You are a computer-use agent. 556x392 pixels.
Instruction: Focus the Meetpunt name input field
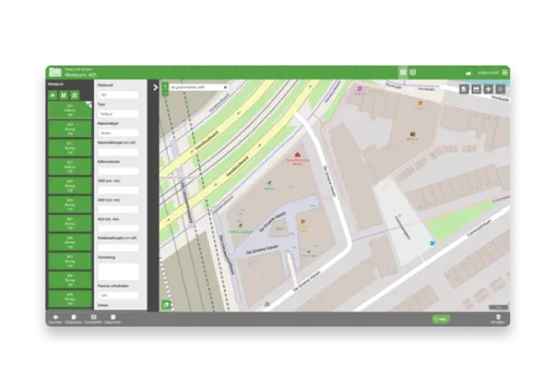click(118, 95)
